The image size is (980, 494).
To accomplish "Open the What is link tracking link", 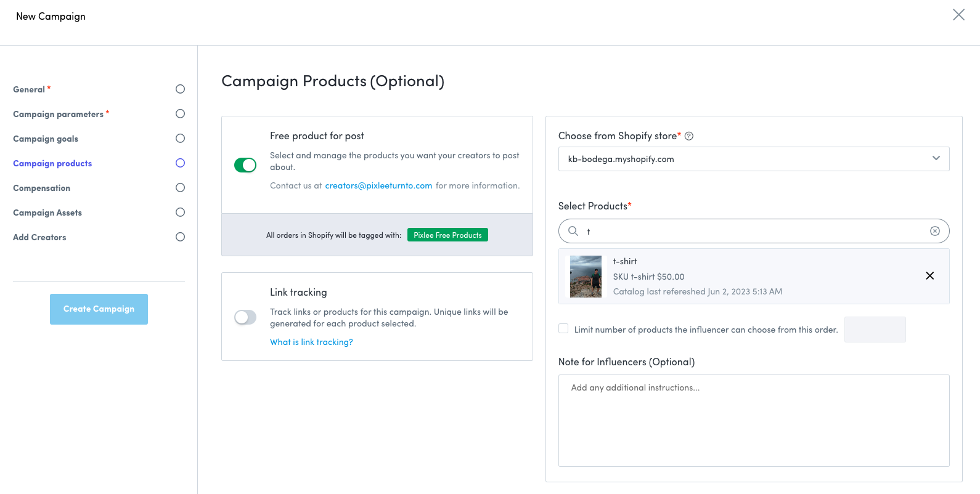I will click(x=311, y=342).
